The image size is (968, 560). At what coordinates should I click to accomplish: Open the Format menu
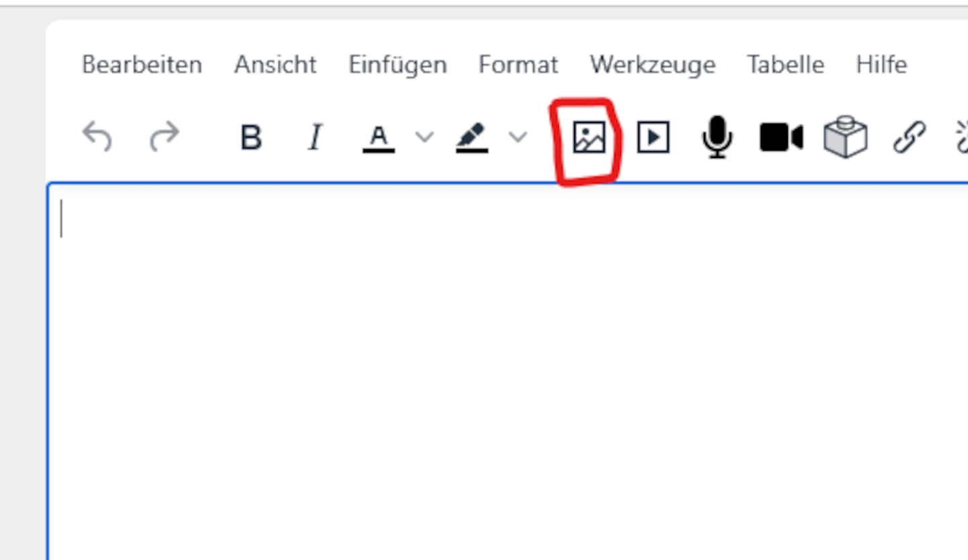[x=518, y=65]
